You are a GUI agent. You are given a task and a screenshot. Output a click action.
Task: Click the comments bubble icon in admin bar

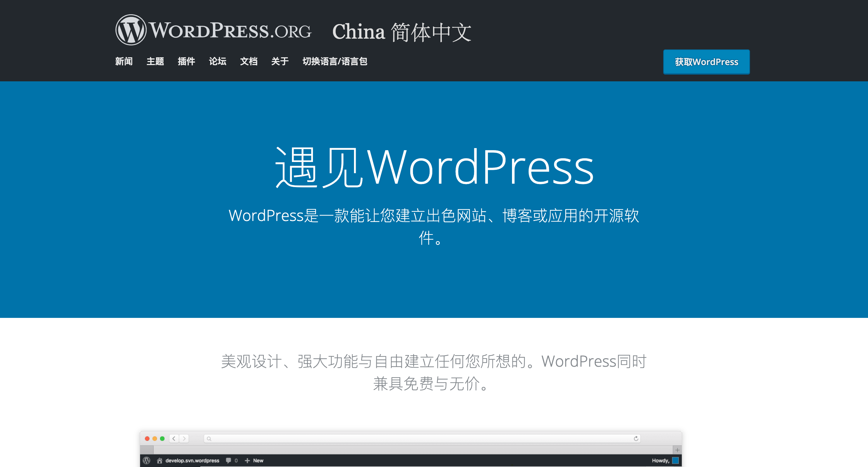point(229,461)
